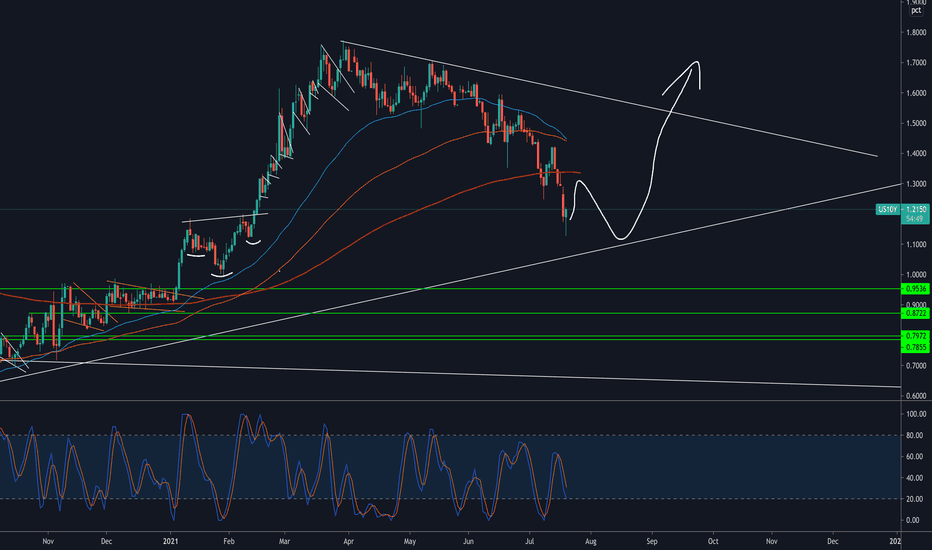This screenshot has width=932, height=550.
Task: Click the 1.0000 price axis label
Action: tap(916, 275)
